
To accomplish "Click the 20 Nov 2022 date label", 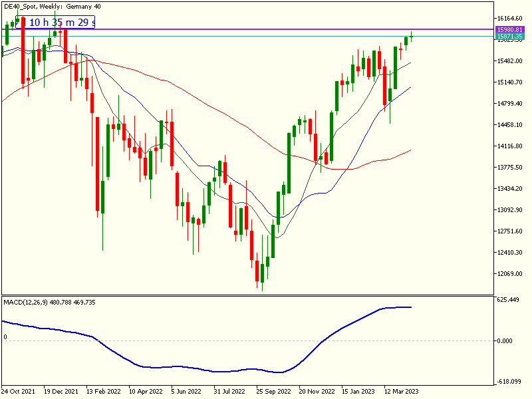I will point(317,392).
